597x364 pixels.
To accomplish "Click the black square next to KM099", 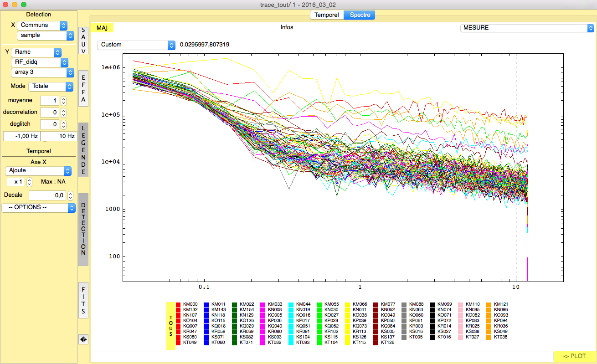I will click(x=433, y=304).
